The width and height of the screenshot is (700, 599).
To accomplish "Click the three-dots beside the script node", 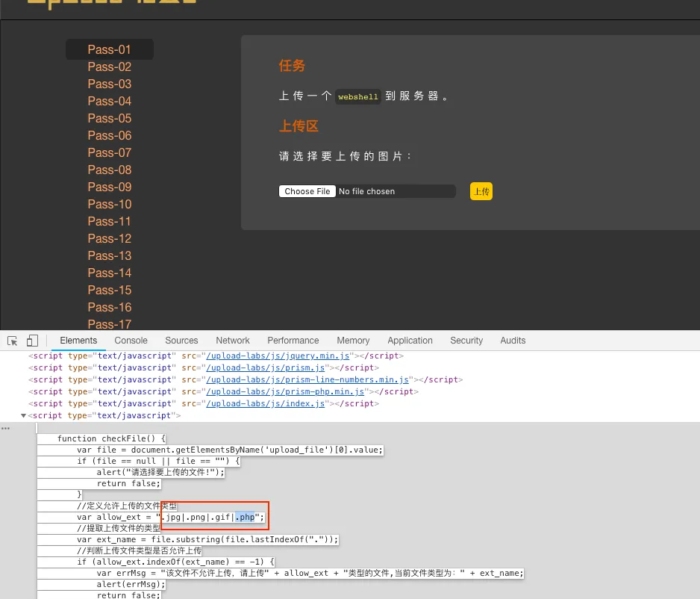I will (6, 429).
